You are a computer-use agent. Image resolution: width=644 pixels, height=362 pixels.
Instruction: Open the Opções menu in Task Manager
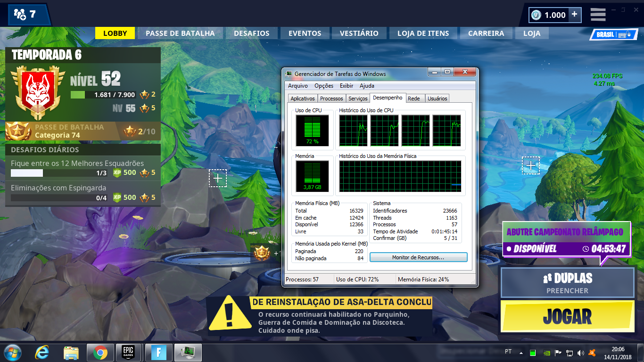click(324, 86)
